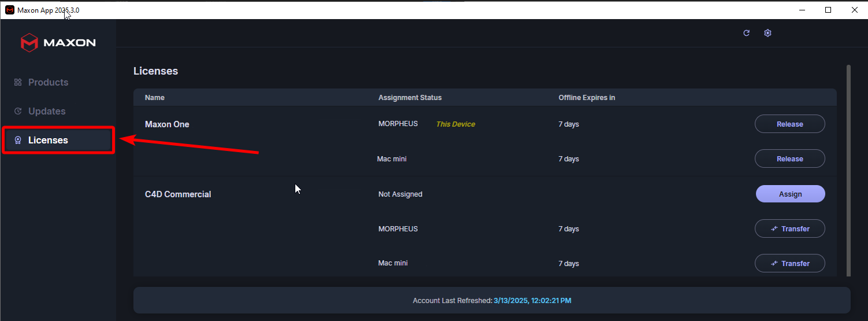868x321 pixels.
Task: Go to the Updates section
Action: 47,111
